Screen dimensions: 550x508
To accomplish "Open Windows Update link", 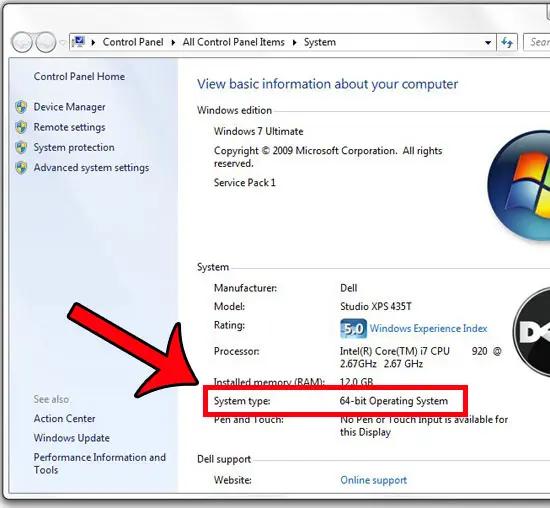I will click(72, 438).
